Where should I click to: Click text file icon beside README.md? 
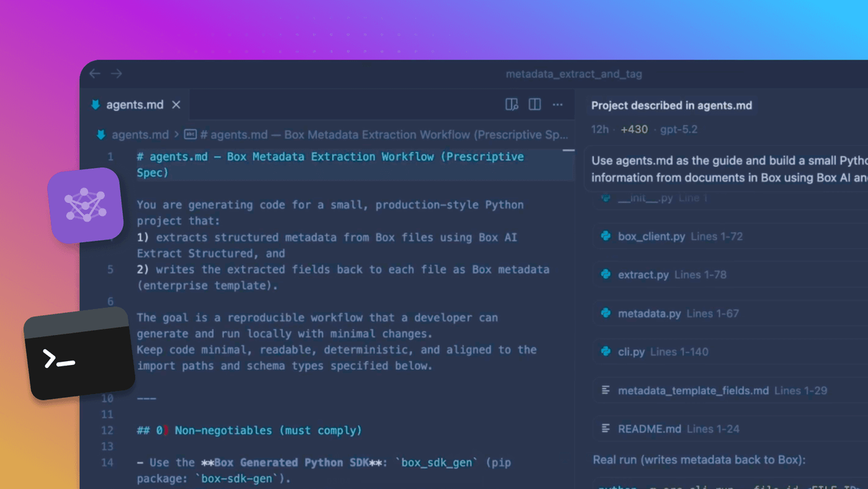click(x=606, y=429)
